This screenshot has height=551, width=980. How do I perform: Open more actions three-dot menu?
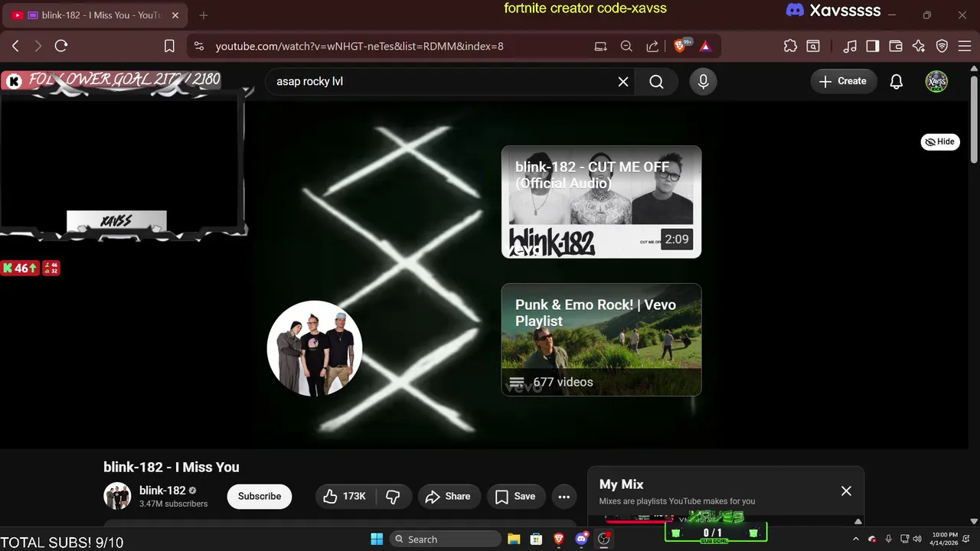click(564, 497)
